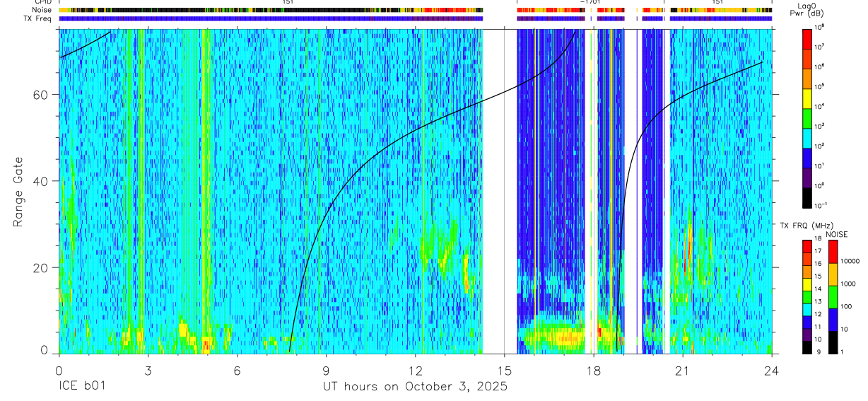This screenshot has width=868, height=401.
Task: Click the 'UT hours on October 3, 2025' axis title
Action: tap(415, 387)
